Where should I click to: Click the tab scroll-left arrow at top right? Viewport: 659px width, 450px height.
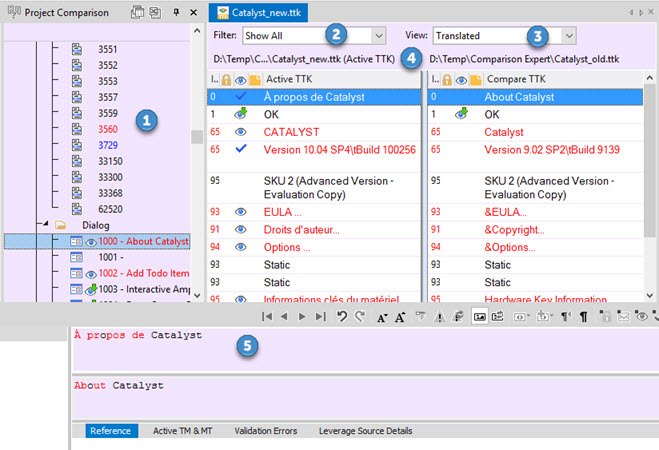point(631,13)
